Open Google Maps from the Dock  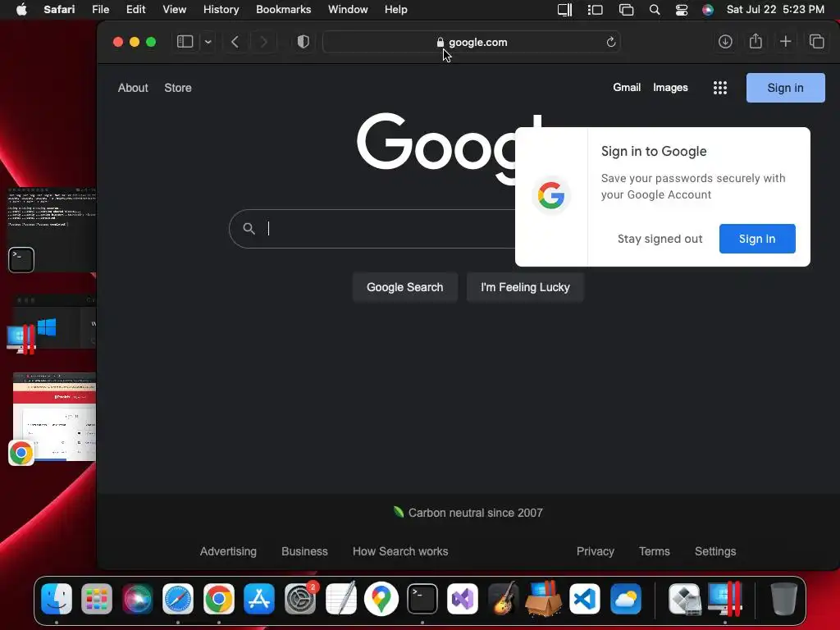[x=381, y=598]
